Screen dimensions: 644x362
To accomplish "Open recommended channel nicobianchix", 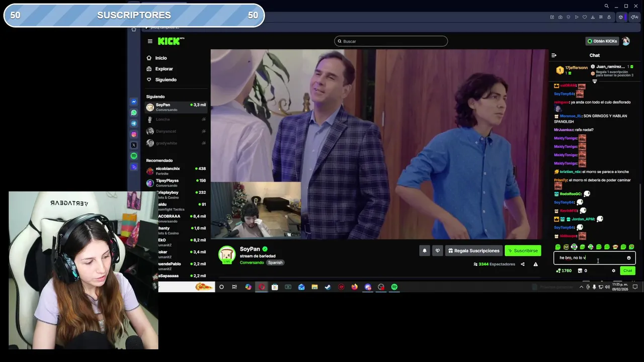I will pos(176,171).
